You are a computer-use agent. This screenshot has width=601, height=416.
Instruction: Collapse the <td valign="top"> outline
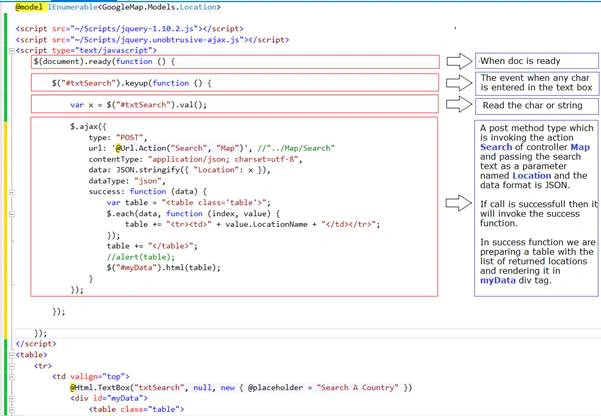point(11,377)
